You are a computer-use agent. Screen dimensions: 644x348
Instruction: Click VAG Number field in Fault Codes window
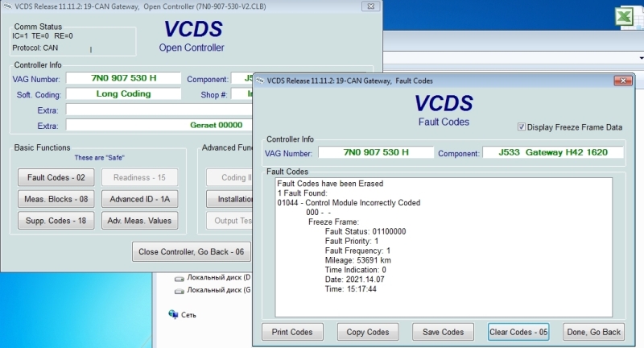click(376, 152)
